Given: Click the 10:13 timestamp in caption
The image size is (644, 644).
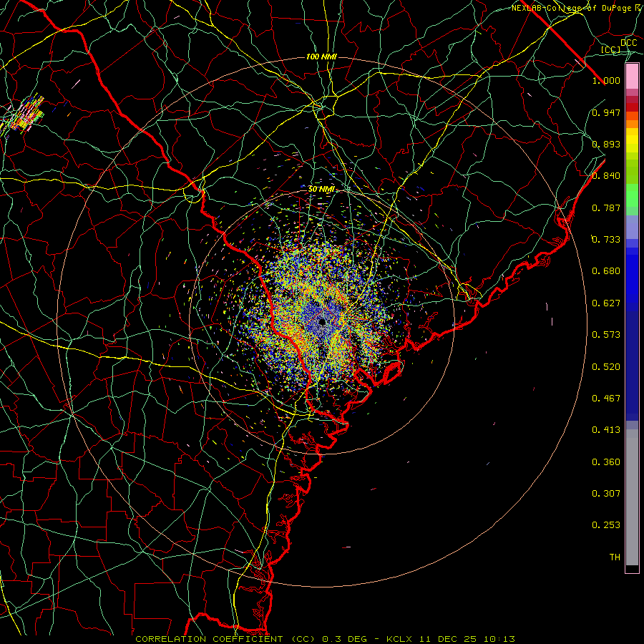Looking at the screenshot, I should [x=499, y=639].
